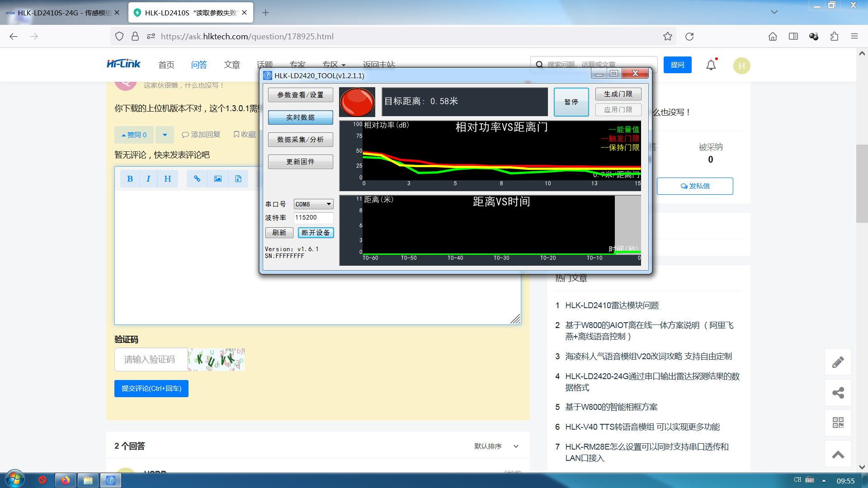Open article HLK-LD2410雷达模块问题
The width and height of the screenshot is (868, 488).
[612, 305]
